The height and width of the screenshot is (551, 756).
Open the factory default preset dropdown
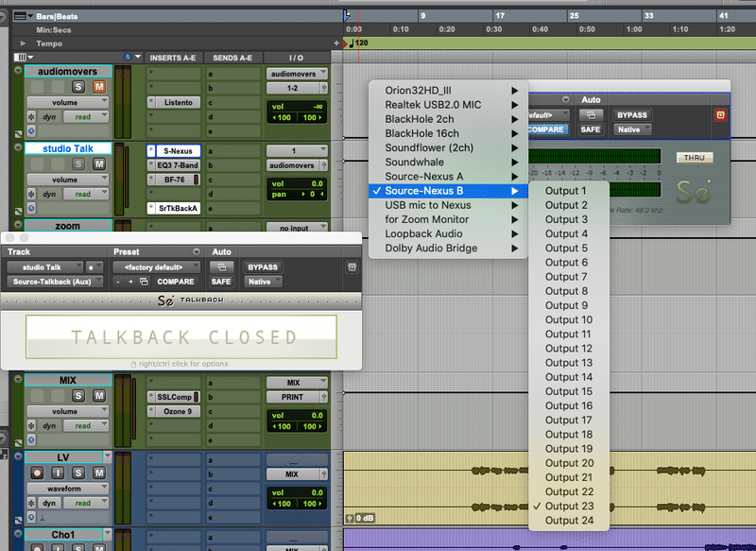(156, 267)
